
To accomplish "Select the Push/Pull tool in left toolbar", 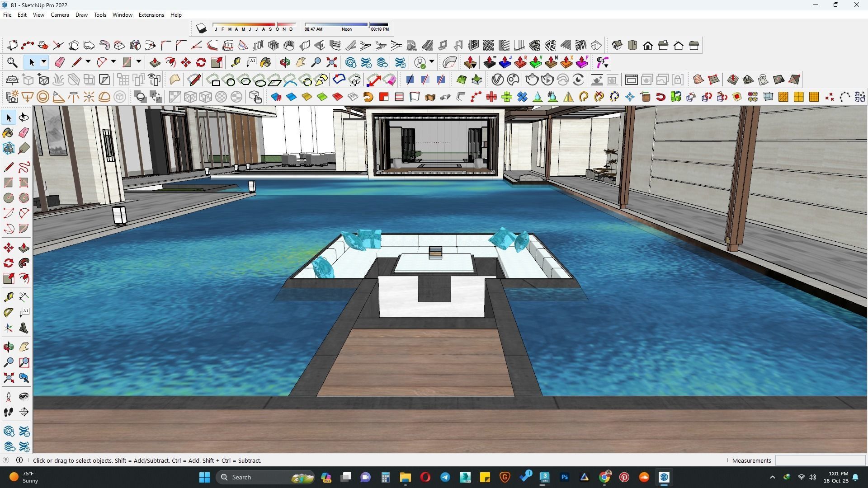I will click(24, 248).
